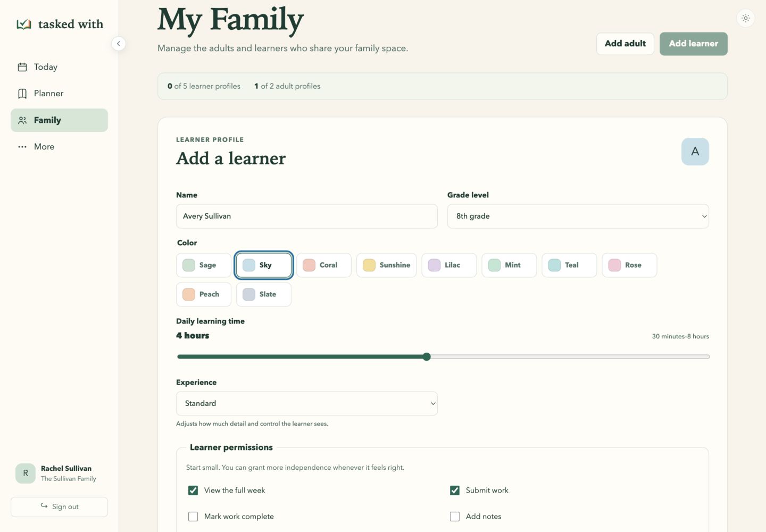Click the Family people icon
This screenshot has height=532, width=766.
22,120
